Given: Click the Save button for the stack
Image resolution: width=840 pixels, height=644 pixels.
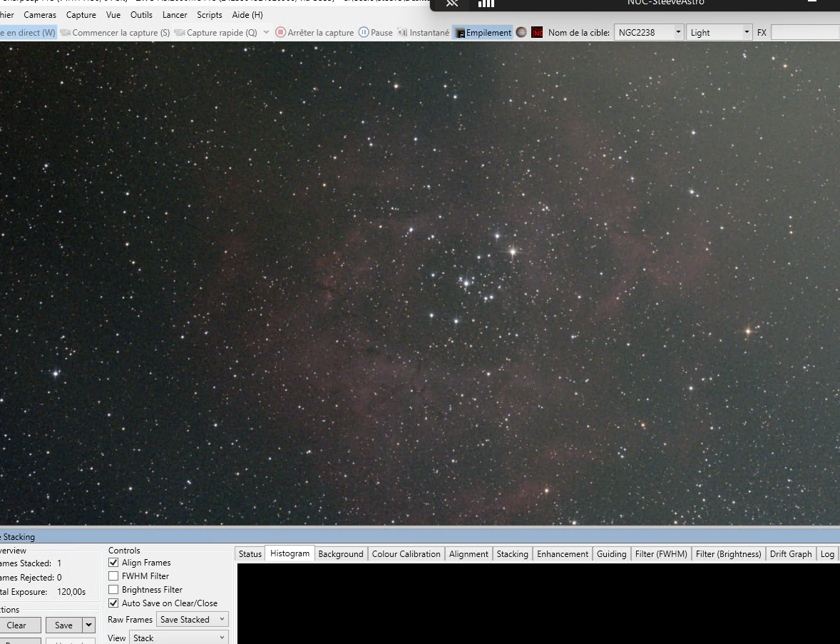Looking at the screenshot, I should pyautogui.click(x=63, y=625).
